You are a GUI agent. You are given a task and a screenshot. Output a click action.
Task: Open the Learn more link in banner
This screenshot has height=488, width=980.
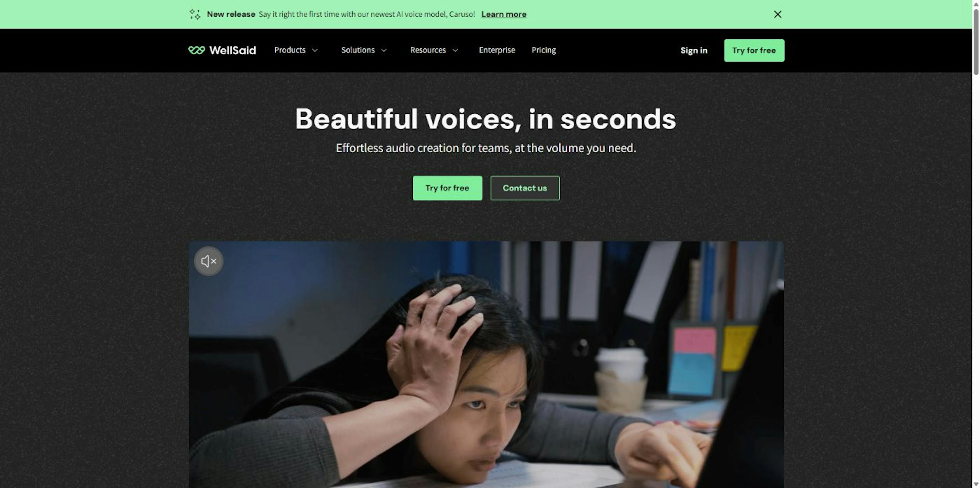[504, 14]
